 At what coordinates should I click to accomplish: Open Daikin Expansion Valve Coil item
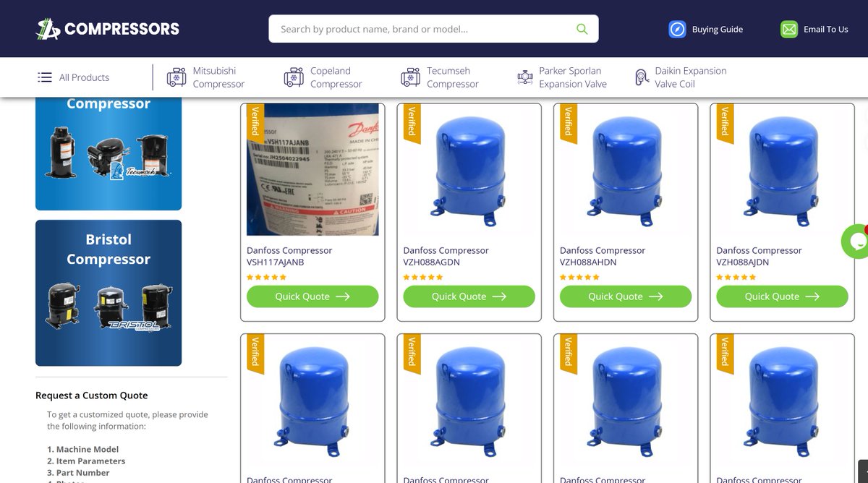pyautogui.click(x=691, y=77)
